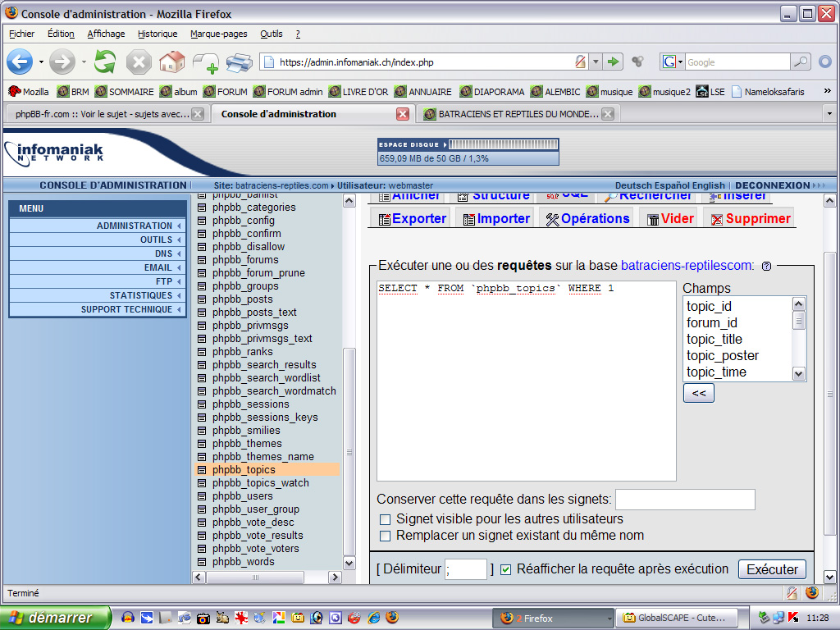Image resolution: width=840 pixels, height=630 pixels.
Task: Click the Firefox reload page icon
Action: [x=105, y=62]
